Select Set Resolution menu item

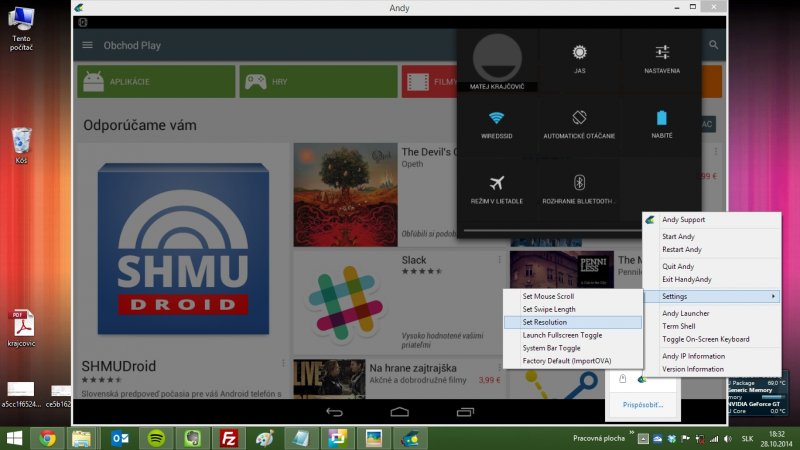(x=571, y=322)
